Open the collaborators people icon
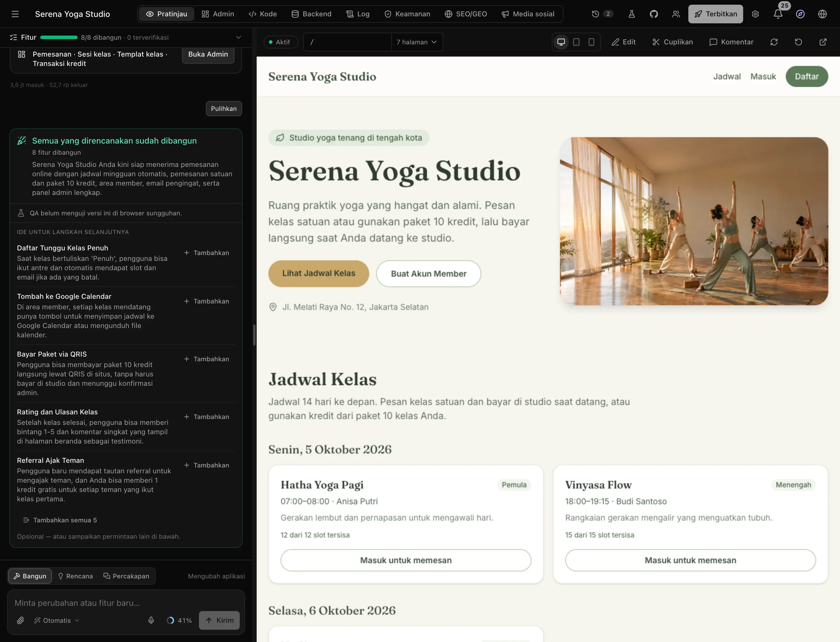Viewport: 840px width, 642px height. (676, 14)
